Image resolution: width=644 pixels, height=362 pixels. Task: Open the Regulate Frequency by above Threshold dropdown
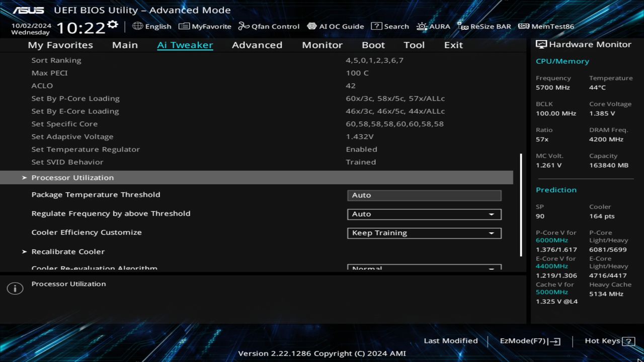[x=424, y=214]
